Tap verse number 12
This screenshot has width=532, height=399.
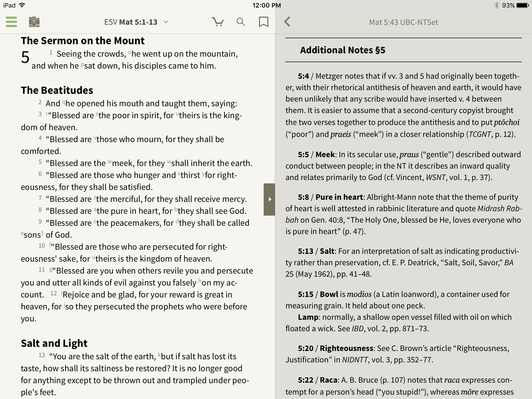pyautogui.click(x=54, y=293)
